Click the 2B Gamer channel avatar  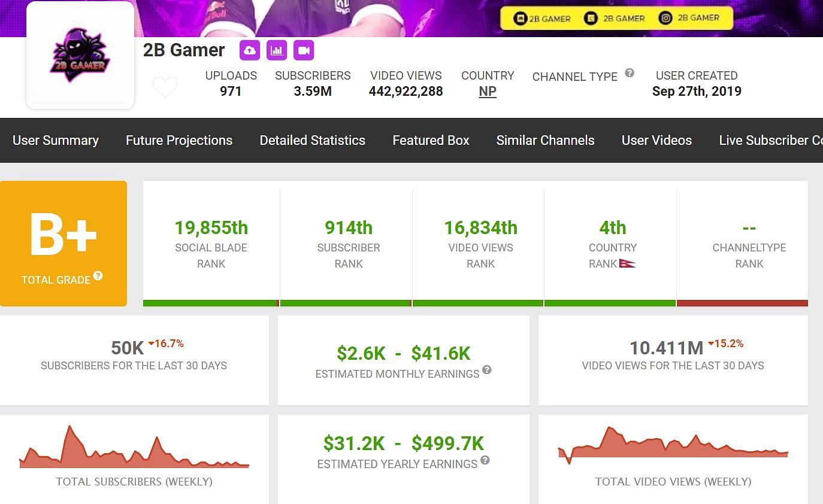80,55
